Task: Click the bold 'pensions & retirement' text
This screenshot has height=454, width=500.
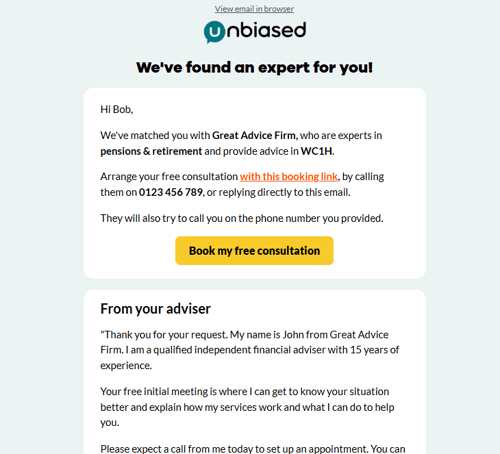Action: (x=151, y=151)
